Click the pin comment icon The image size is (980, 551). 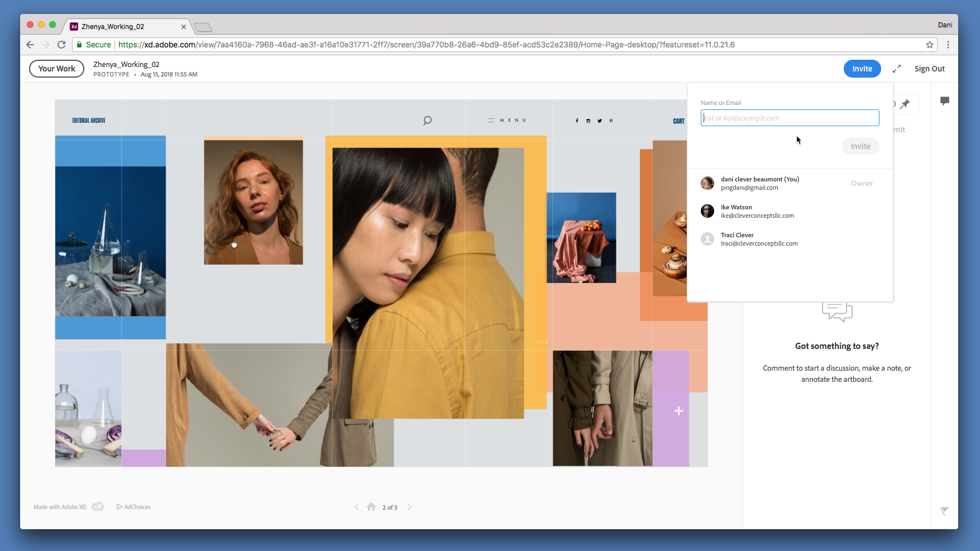pos(905,104)
